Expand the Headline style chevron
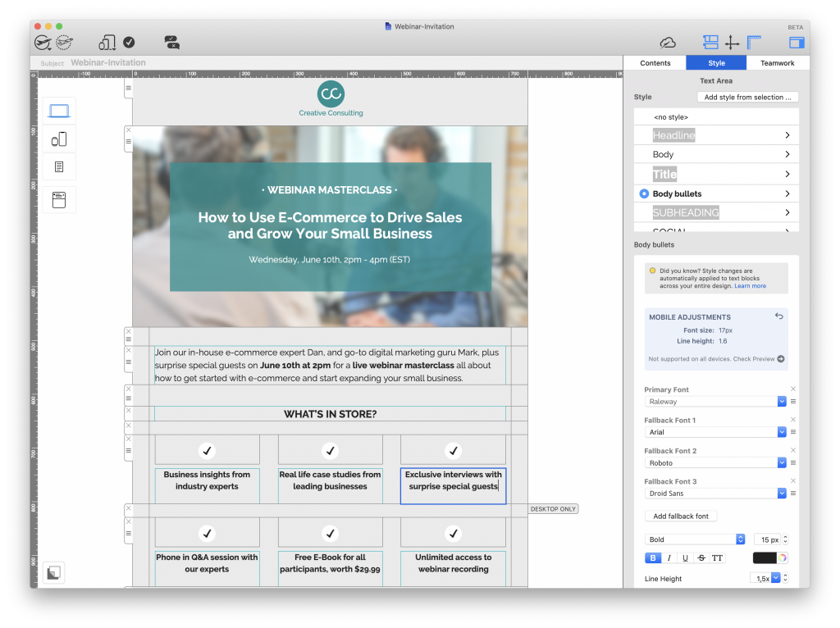Screen dimensions: 840x628 click(787, 135)
